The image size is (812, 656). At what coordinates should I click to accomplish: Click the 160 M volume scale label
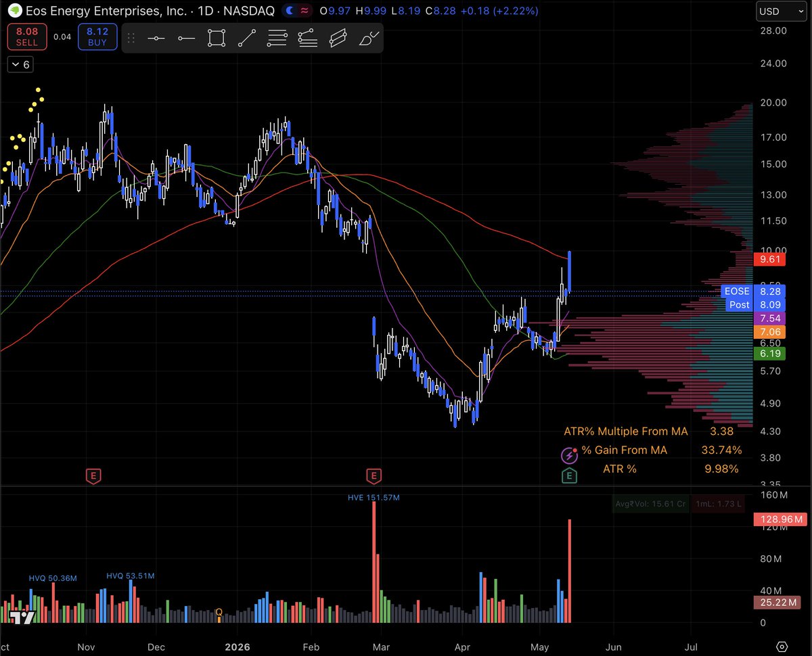[x=773, y=494]
